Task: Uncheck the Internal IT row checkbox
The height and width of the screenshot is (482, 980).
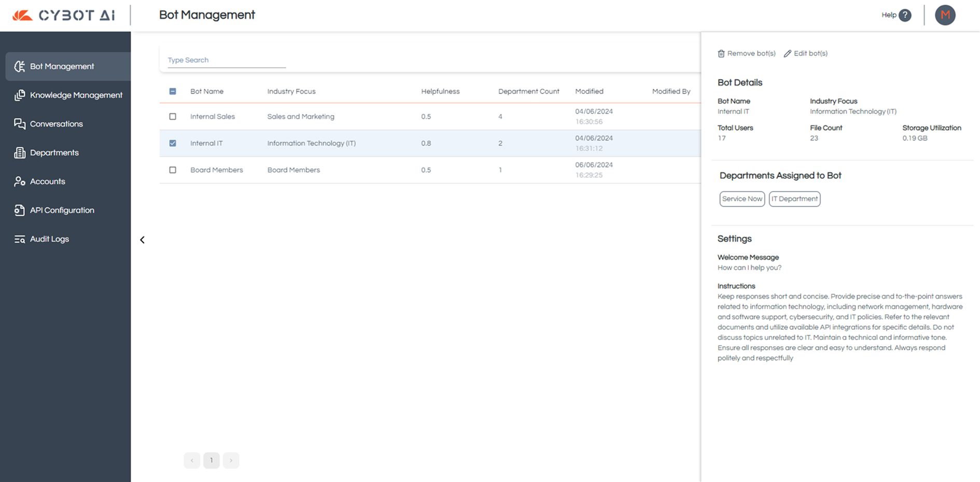Action: [x=173, y=144]
